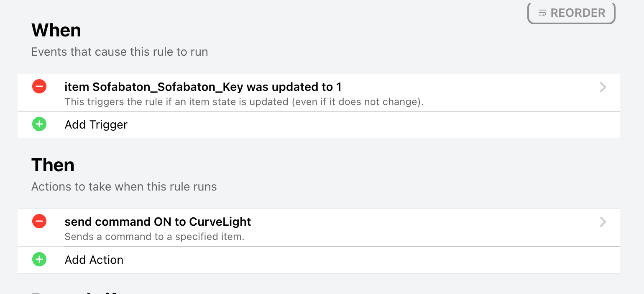Click the green plus beside Add Action
Viewport: 644px width, 294px height.
point(39,260)
